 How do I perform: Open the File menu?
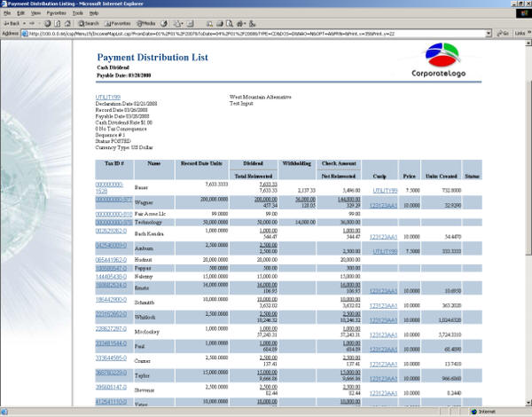click(7, 13)
